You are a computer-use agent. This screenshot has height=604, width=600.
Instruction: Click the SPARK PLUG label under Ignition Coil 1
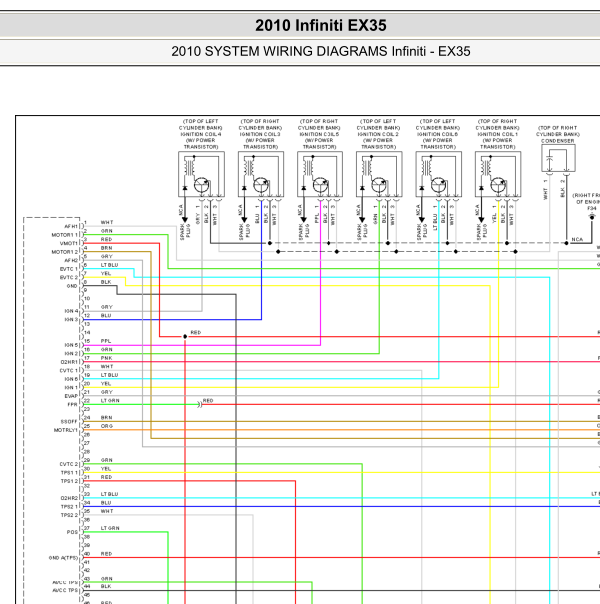(482, 231)
